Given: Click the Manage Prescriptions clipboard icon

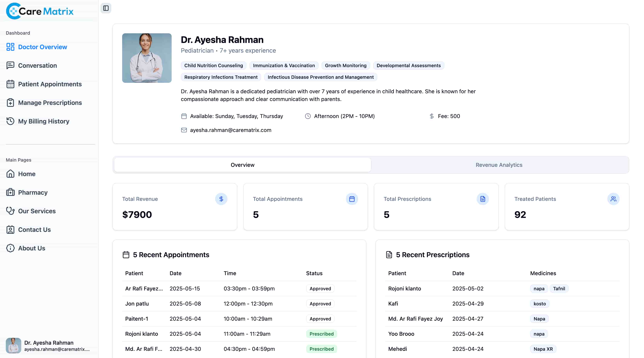Looking at the screenshot, I should pos(10,103).
